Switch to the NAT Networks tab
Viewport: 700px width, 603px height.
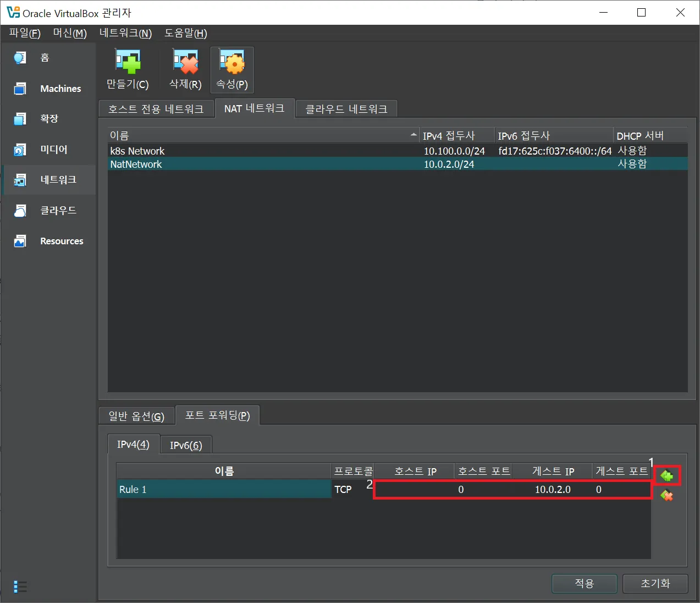pyautogui.click(x=254, y=108)
